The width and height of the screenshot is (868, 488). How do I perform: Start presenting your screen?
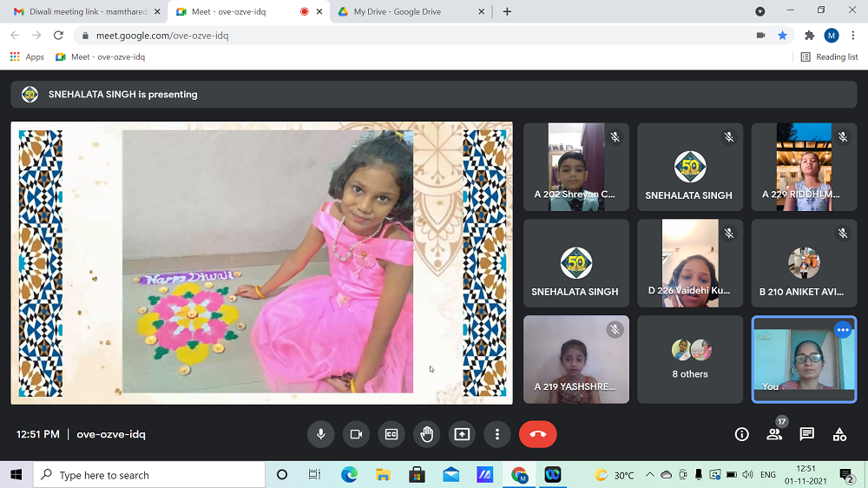point(462,434)
